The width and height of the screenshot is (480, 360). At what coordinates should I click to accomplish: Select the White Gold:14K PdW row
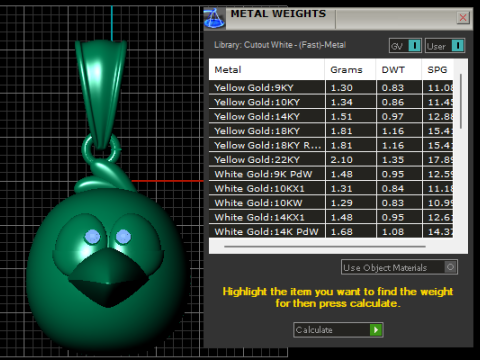click(331, 232)
